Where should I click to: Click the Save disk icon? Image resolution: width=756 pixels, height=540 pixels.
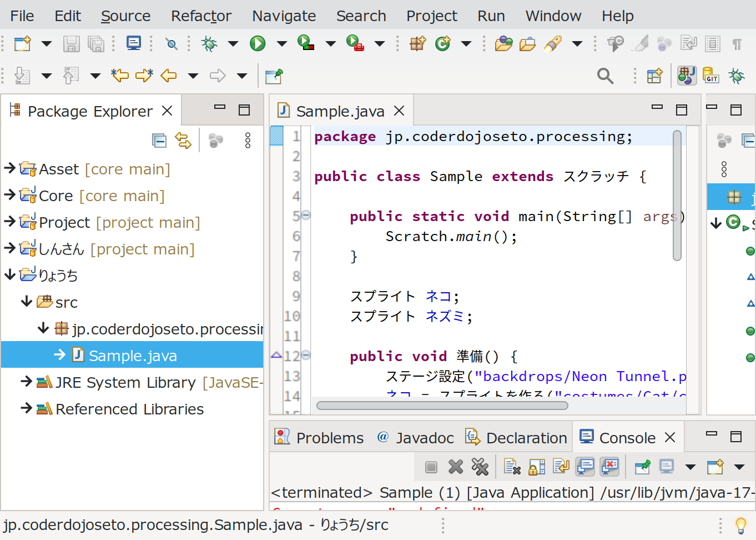point(71,43)
